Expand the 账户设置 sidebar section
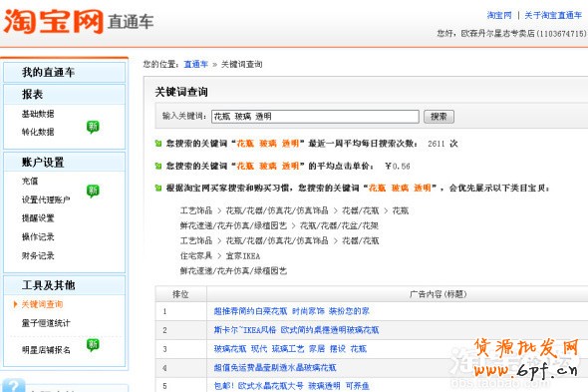This screenshot has height=392, width=588. pos(64,163)
